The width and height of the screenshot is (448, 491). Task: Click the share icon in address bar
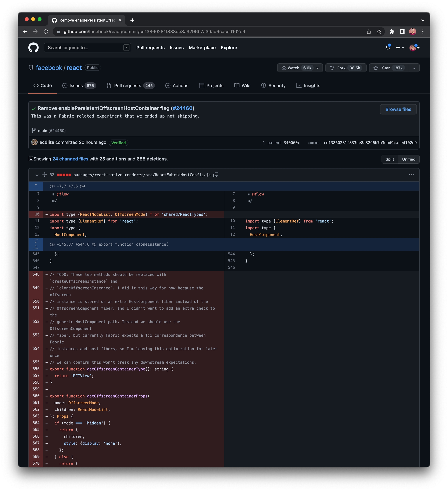[x=369, y=32]
